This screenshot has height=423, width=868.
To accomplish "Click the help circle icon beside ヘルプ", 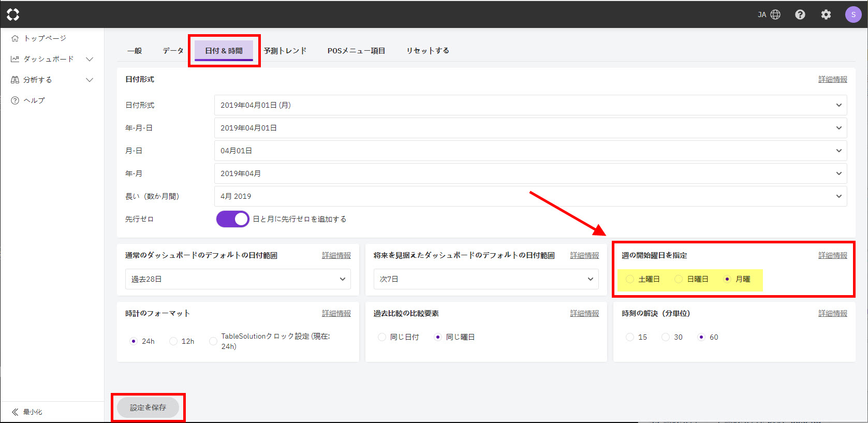I will (x=15, y=100).
